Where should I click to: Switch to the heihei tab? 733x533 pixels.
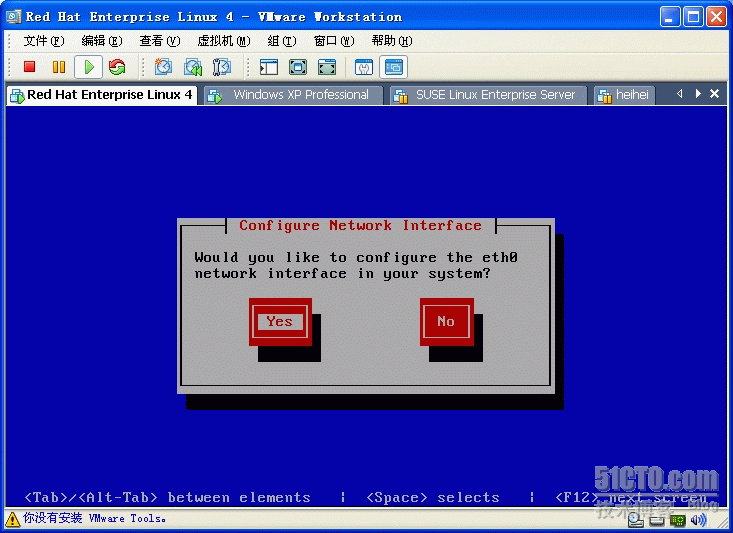[625, 95]
